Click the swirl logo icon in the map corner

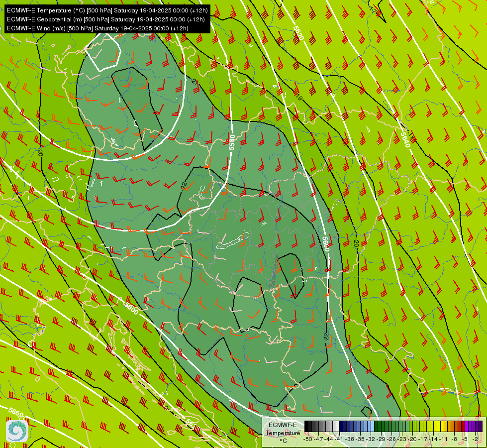pyautogui.click(x=17, y=431)
